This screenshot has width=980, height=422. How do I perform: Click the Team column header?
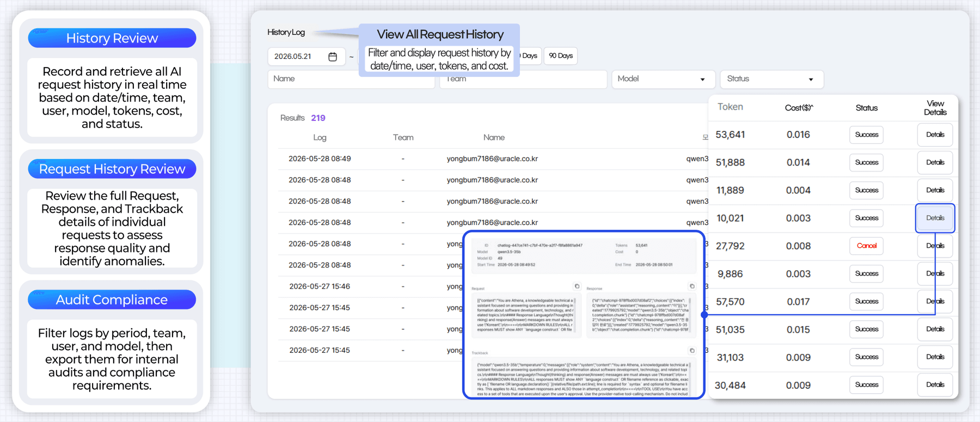[x=403, y=137]
